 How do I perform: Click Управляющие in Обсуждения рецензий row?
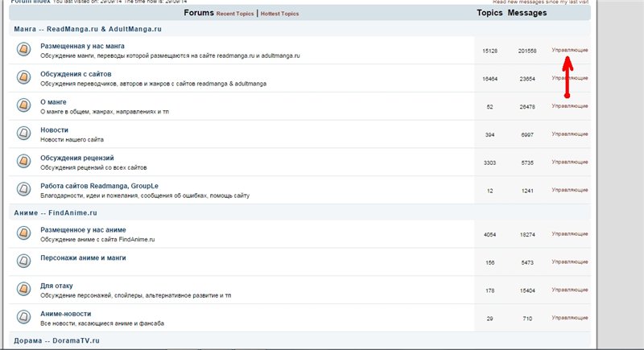point(570,162)
